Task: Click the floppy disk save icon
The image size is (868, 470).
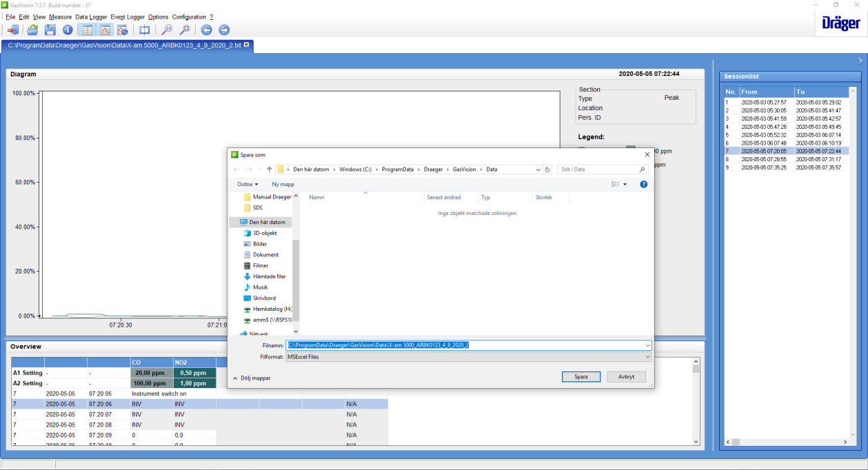Action: coord(50,30)
